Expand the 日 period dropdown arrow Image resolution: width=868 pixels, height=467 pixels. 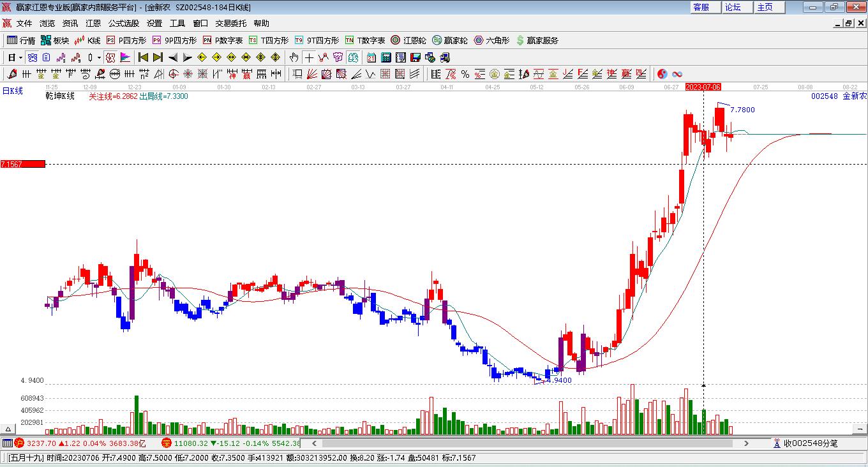point(20,57)
